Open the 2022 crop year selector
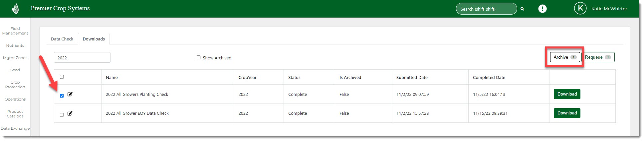644x141 pixels. click(x=82, y=58)
